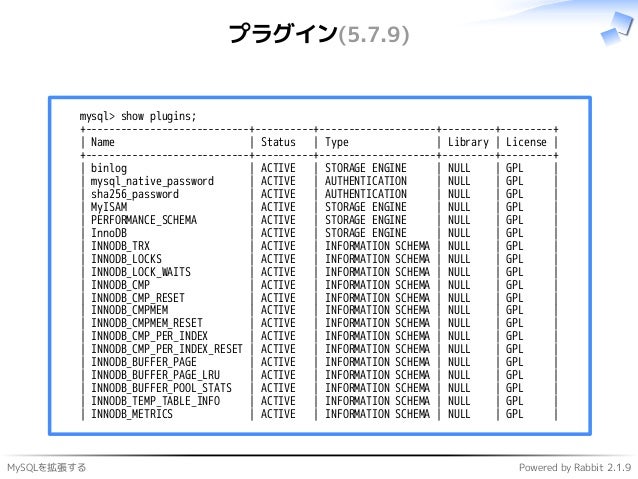The height and width of the screenshot is (479, 638).
Task: Click GPL license in the INNODB_METRICS row
Action: 514,414
